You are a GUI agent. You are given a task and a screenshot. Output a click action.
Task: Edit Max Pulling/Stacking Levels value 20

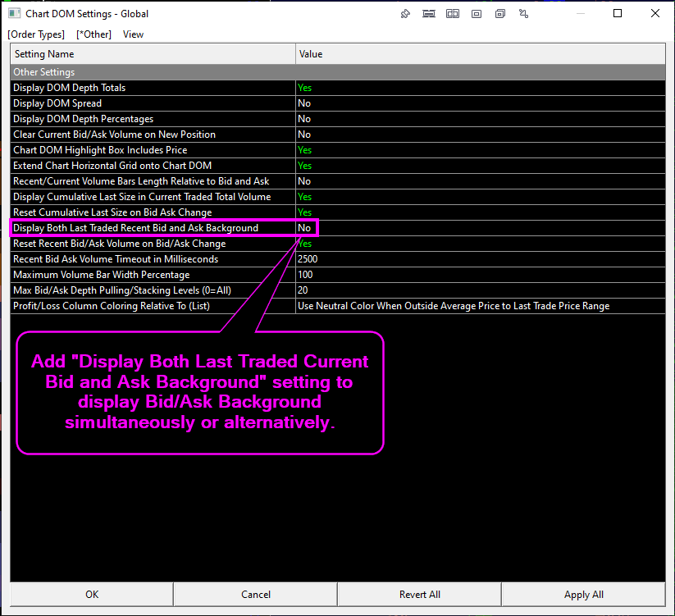[x=481, y=290]
